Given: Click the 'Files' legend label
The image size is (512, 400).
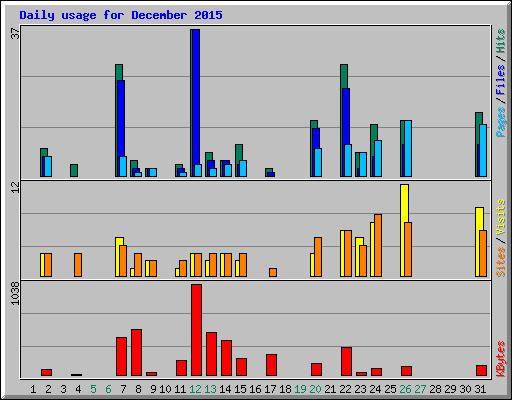Looking at the screenshot, I should tap(500, 80).
